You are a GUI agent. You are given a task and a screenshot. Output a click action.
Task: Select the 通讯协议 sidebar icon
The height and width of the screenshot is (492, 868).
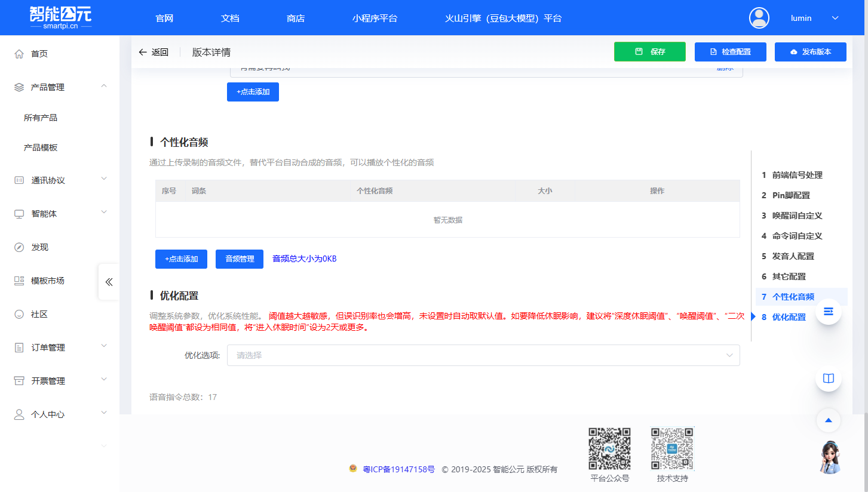[19, 178]
